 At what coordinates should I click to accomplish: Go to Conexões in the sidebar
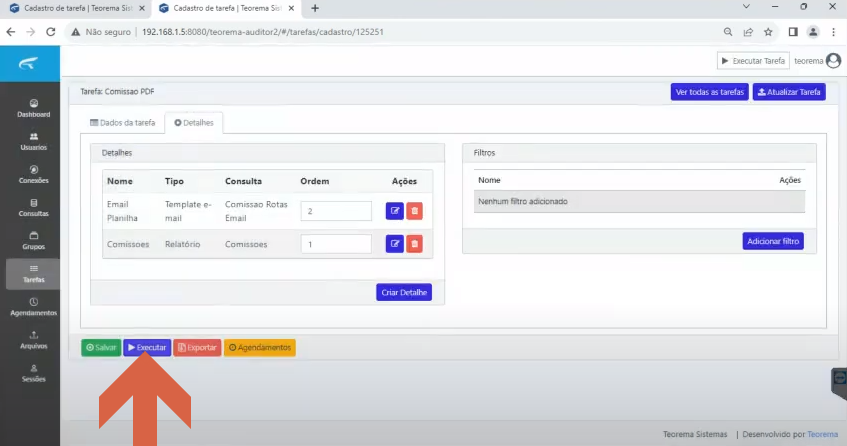pos(33,174)
